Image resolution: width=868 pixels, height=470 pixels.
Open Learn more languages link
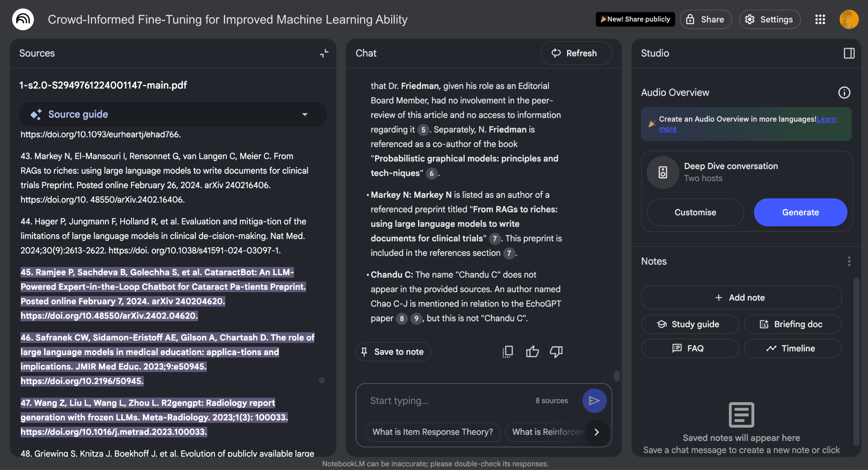[x=826, y=120]
